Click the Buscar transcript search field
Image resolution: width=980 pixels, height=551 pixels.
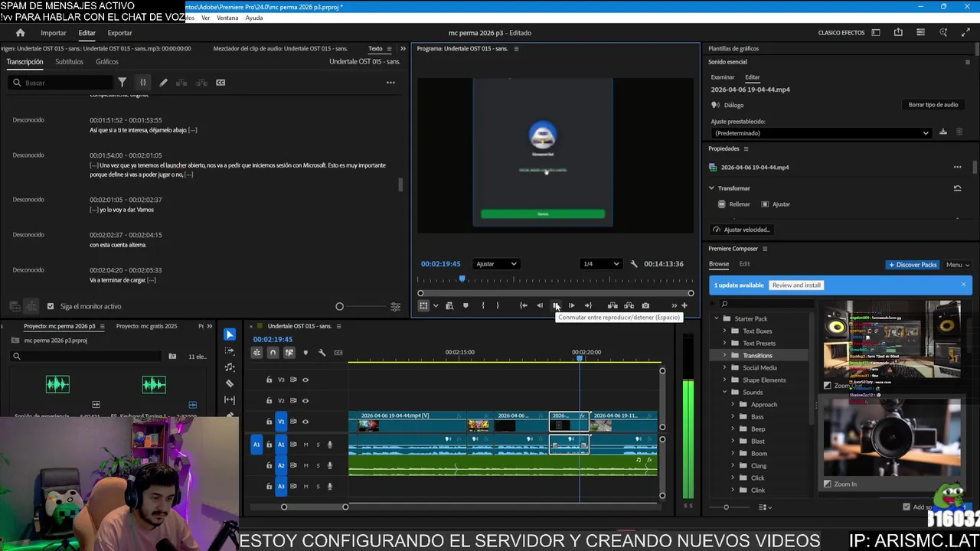coord(61,83)
